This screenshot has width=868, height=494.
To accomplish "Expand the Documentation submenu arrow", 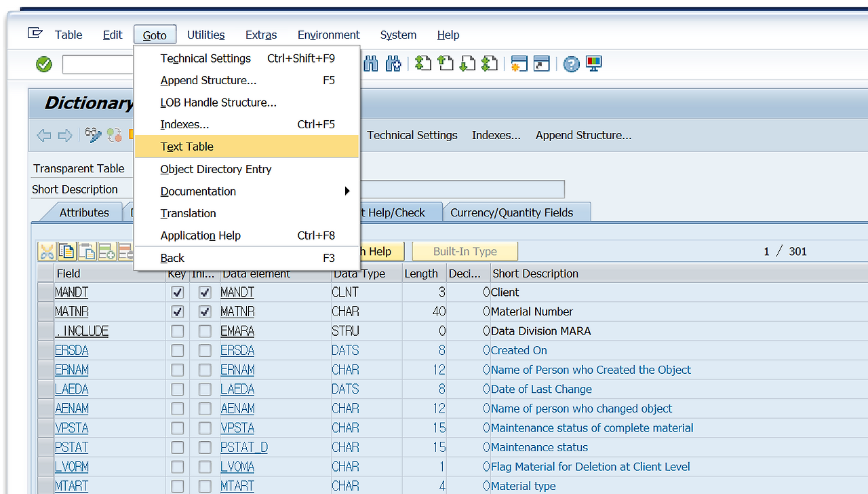I will coord(347,191).
